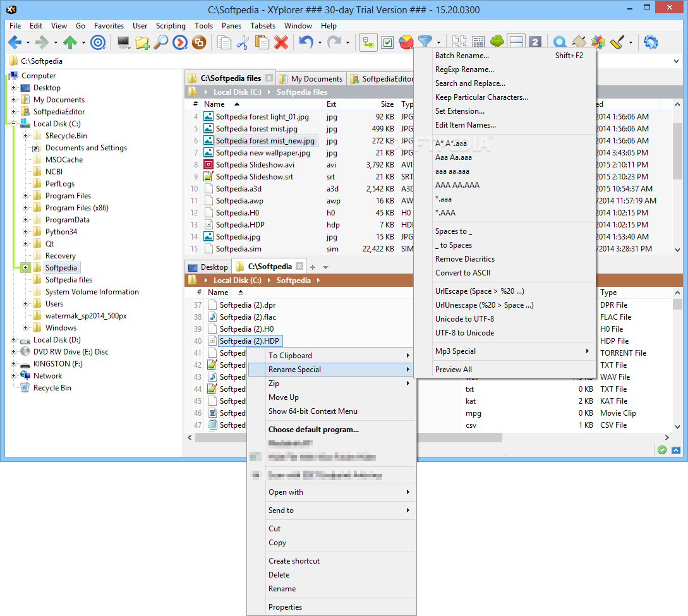The width and height of the screenshot is (688, 616).
Task: Click the Copy pages toolbar icon
Action: pos(224,42)
